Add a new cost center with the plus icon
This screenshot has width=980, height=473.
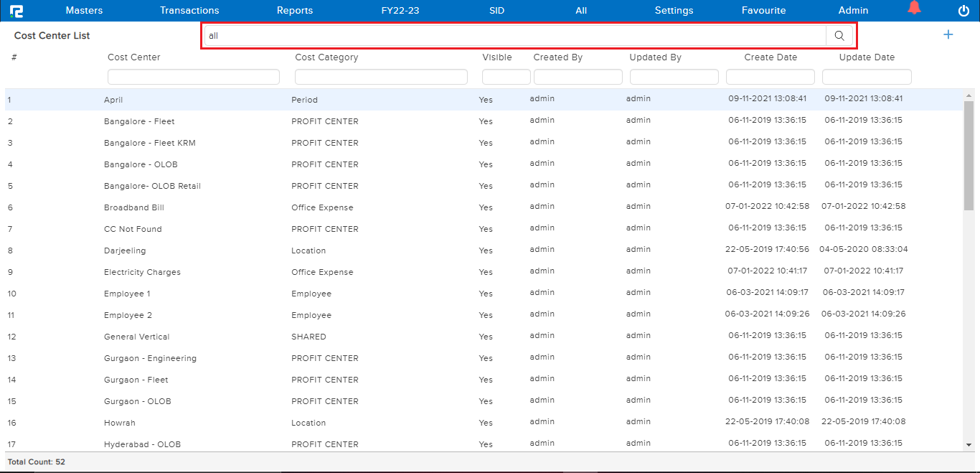(948, 34)
